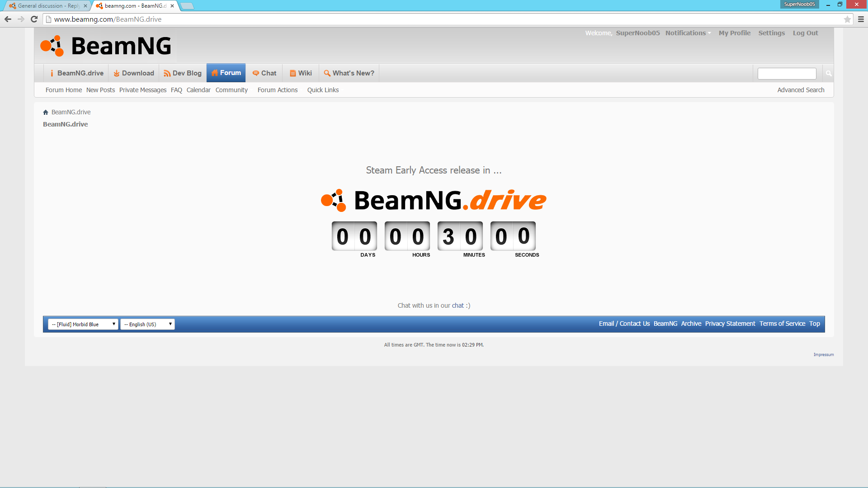Open BeamNG footer link
Screen dimensions: 868x488
click(x=665, y=324)
